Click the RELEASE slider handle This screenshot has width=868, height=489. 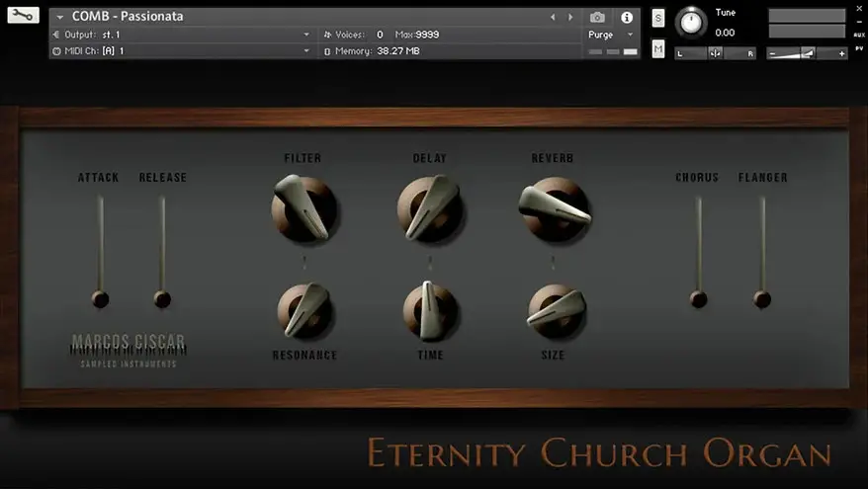click(x=162, y=299)
